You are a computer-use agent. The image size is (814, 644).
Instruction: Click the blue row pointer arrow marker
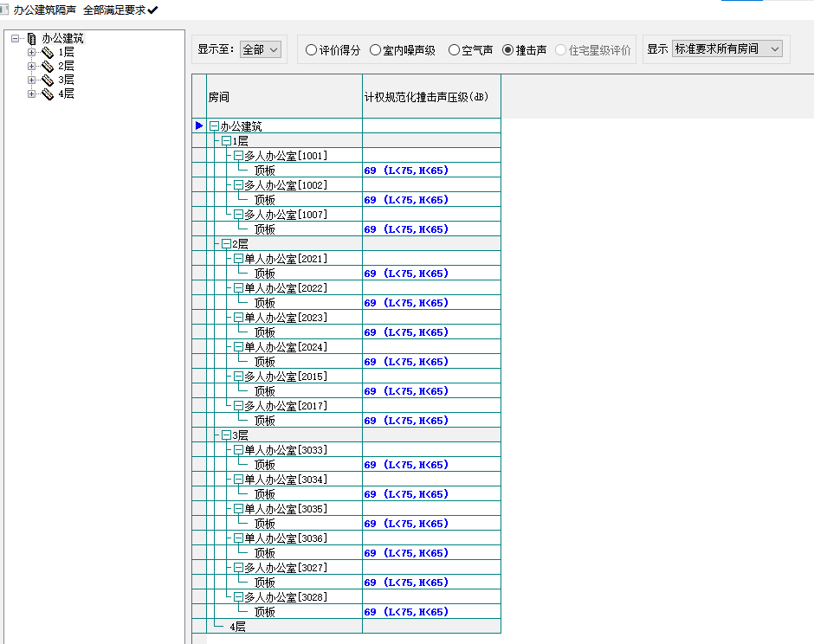(199, 126)
